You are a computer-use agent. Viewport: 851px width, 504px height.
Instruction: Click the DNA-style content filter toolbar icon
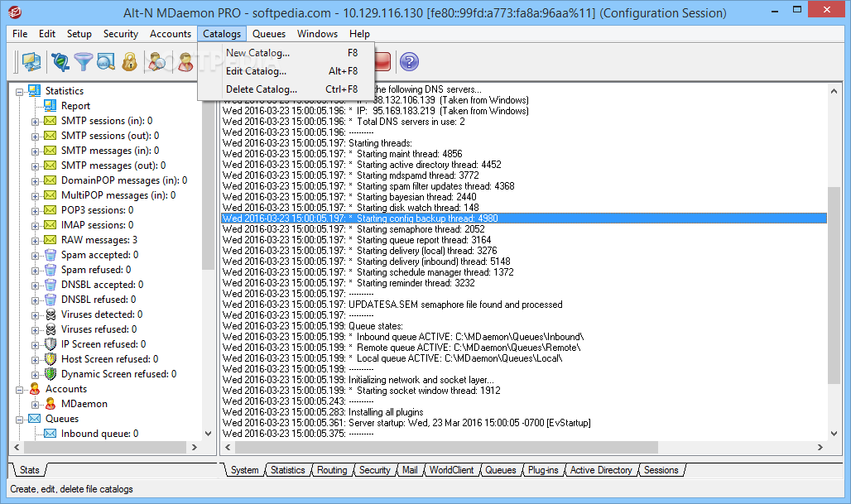pos(60,62)
